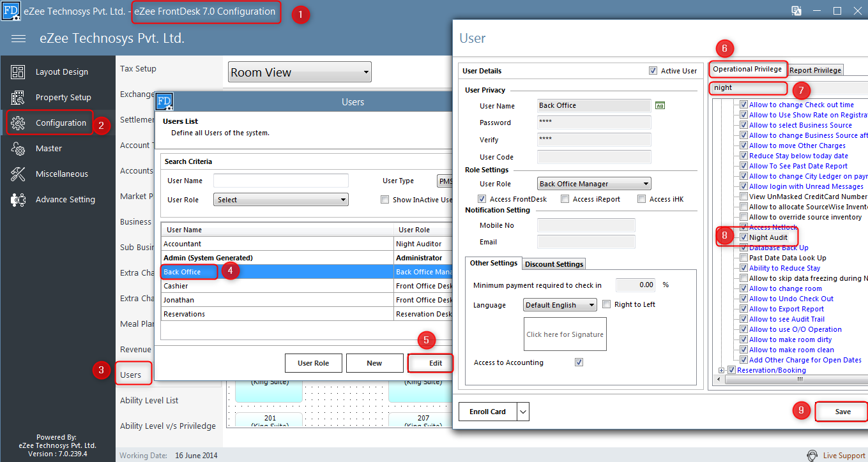Click the User Role button

pyautogui.click(x=313, y=363)
